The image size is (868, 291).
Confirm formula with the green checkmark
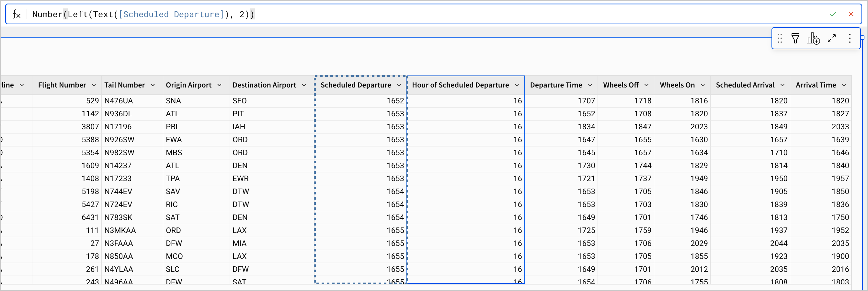pyautogui.click(x=833, y=14)
